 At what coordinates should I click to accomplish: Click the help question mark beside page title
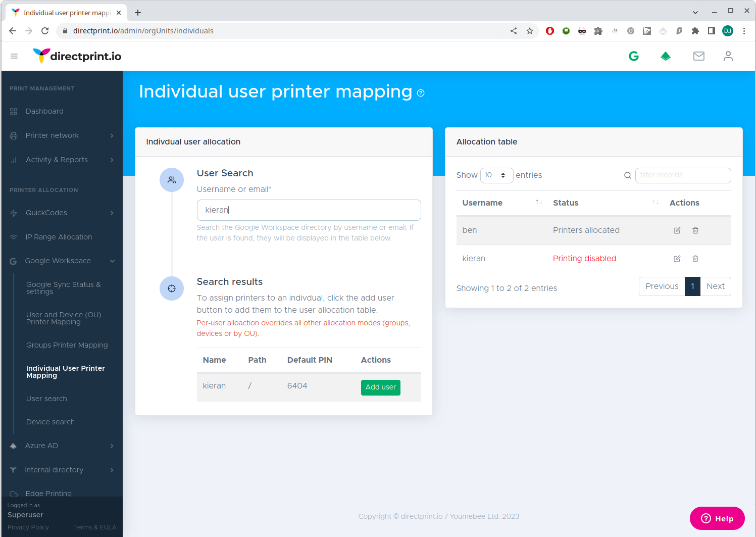[421, 93]
